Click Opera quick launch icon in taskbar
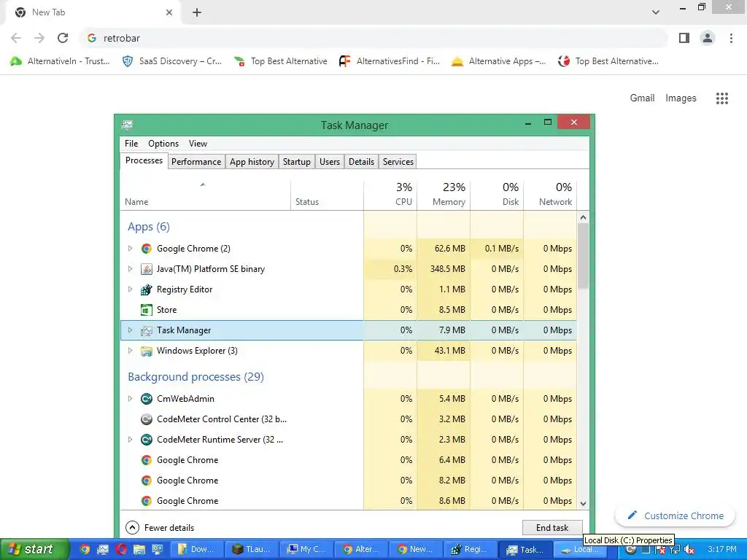This screenshot has width=747, height=560. point(121,549)
